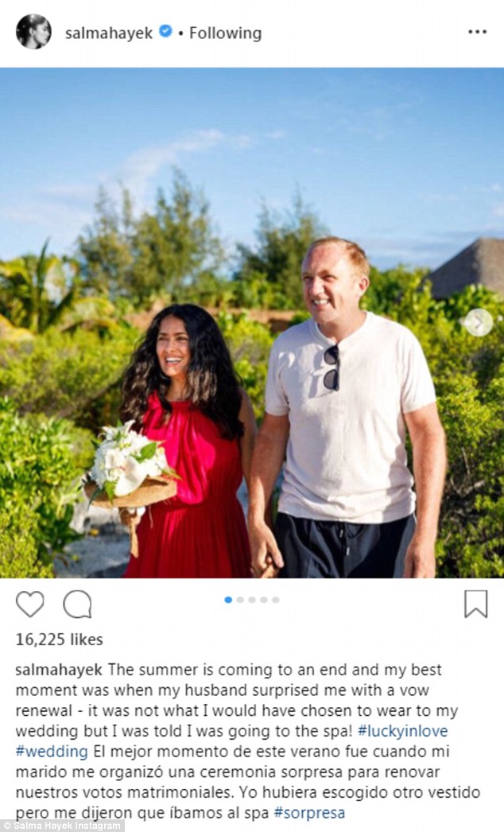Screen dimensions: 504x832
Task: Jump to the third carousel dot
Action: (252, 600)
